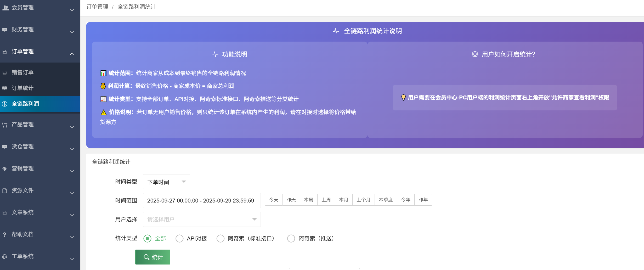The height and width of the screenshot is (270, 644).
Task: Open the 请选择用户 user dropdown
Action: (202, 220)
